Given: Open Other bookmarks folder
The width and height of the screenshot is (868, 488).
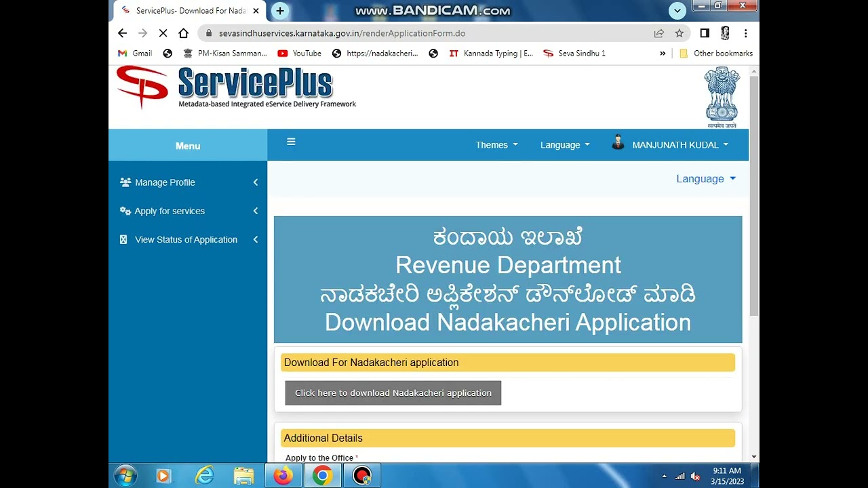Looking at the screenshot, I should click(716, 54).
